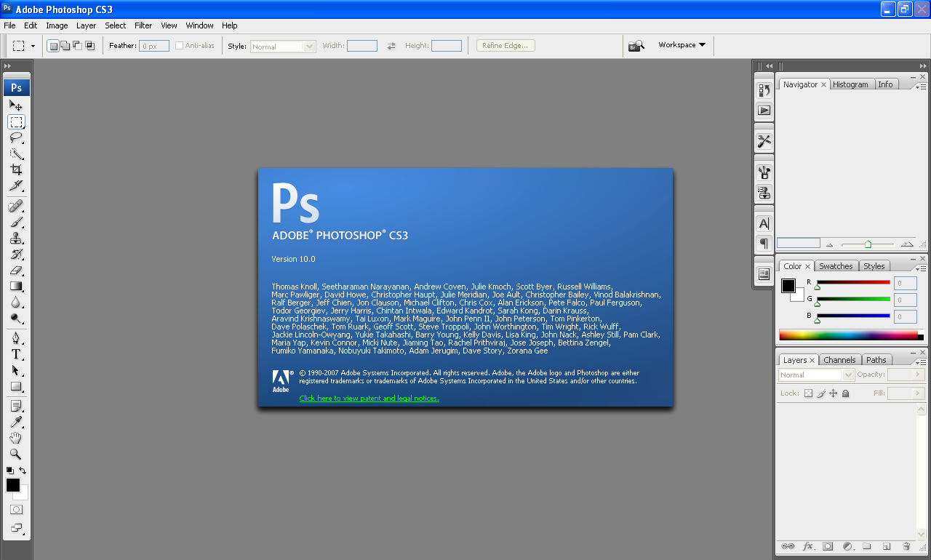Select the Zoom tool
Image resolution: width=931 pixels, height=560 pixels.
pyautogui.click(x=16, y=454)
